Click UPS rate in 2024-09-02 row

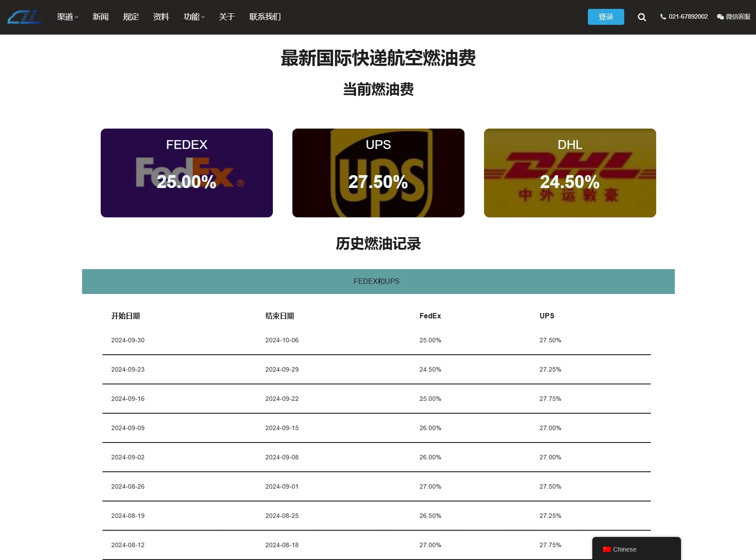(x=550, y=457)
